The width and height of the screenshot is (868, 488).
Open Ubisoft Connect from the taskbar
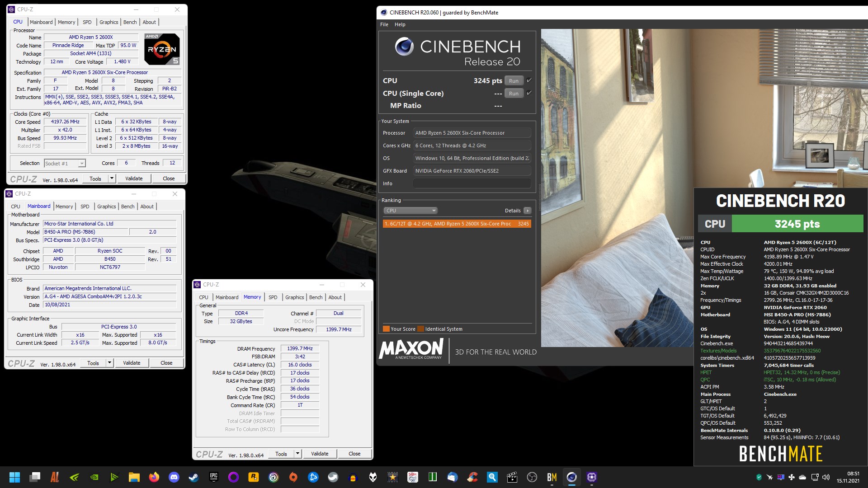(x=273, y=477)
